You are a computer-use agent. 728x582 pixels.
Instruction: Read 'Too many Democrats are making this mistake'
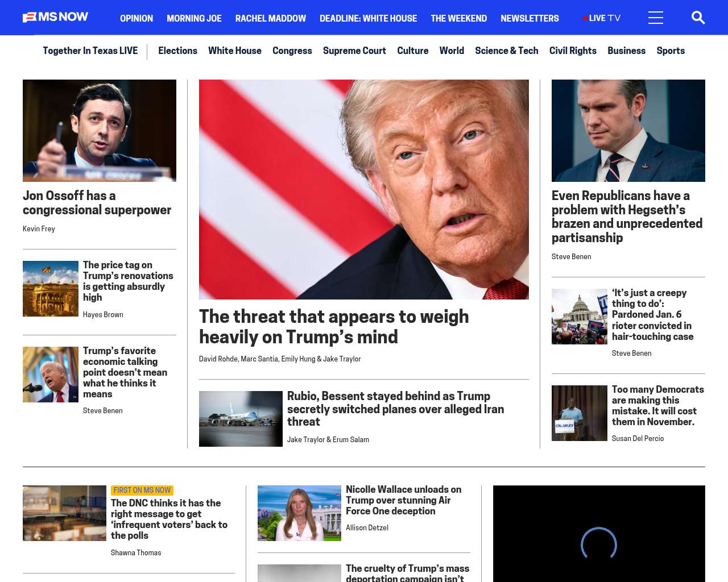[657, 405]
